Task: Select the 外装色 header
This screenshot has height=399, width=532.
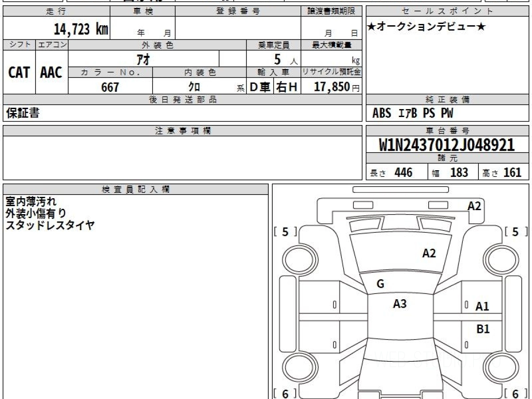Action: click(157, 45)
